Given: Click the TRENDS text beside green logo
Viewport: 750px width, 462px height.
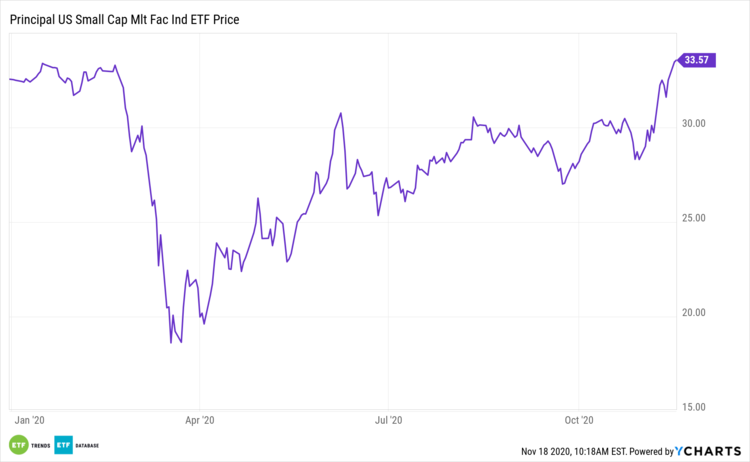Looking at the screenshot, I should [x=38, y=445].
